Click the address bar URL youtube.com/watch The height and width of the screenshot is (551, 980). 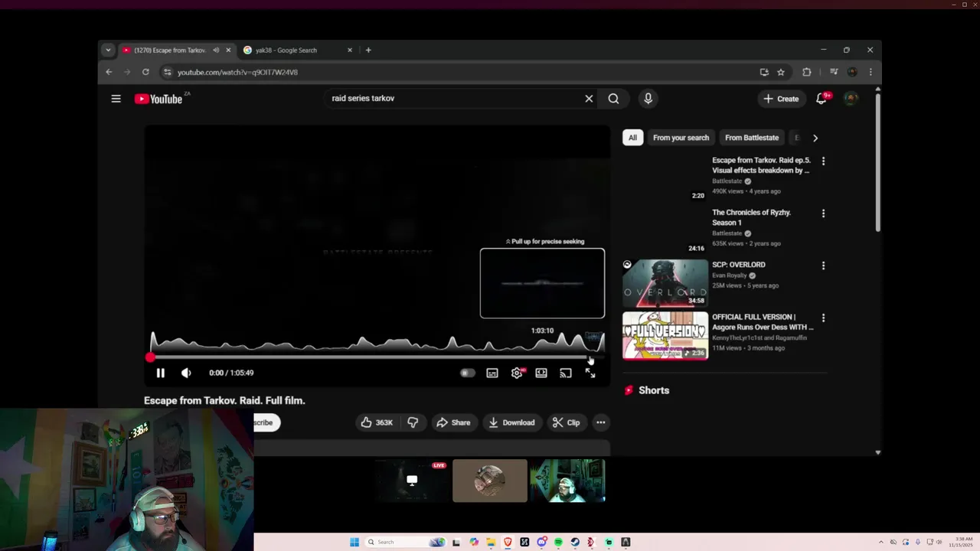(237, 72)
